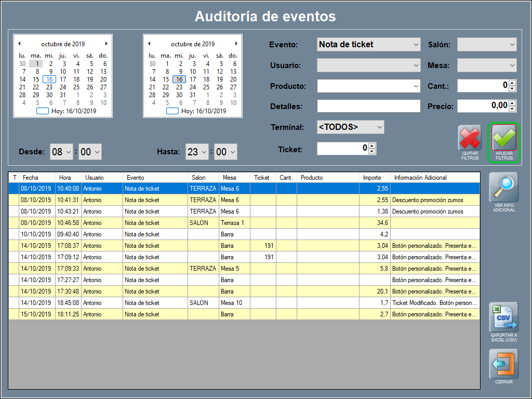This screenshot has height=399, width=532.
Task: Decrease the Precio value with down arrow
Action: pyautogui.click(x=512, y=109)
